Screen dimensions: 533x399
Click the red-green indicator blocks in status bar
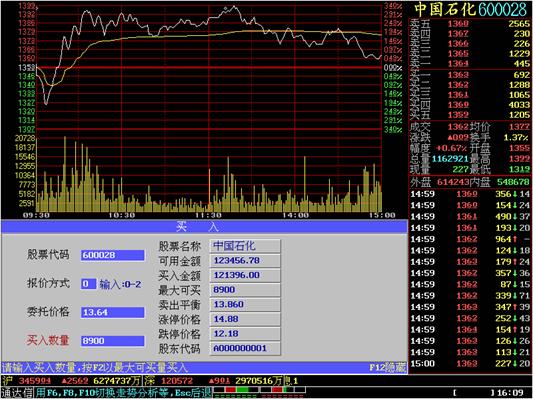pyautogui.click(x=259, y=391)
